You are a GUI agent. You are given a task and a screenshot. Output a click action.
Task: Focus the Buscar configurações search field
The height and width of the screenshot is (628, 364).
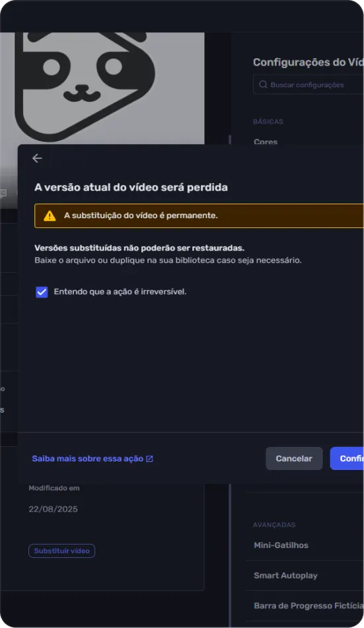(309, 85)
